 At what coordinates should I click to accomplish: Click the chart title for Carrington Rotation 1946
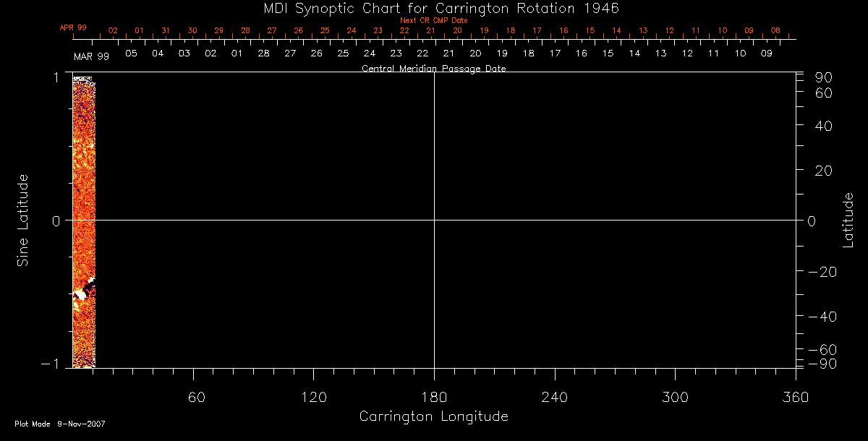pos(434,8)
